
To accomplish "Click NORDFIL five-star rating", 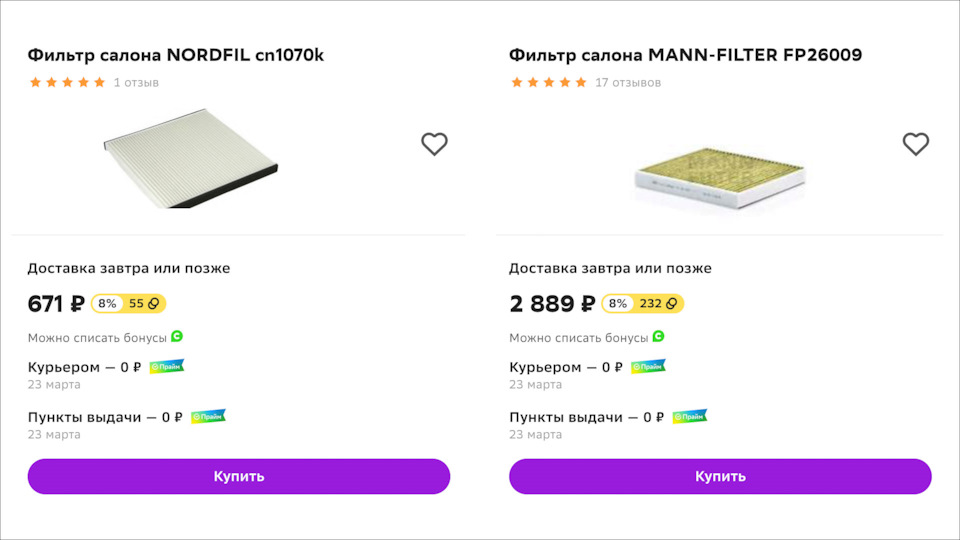I will click(67, 83).
